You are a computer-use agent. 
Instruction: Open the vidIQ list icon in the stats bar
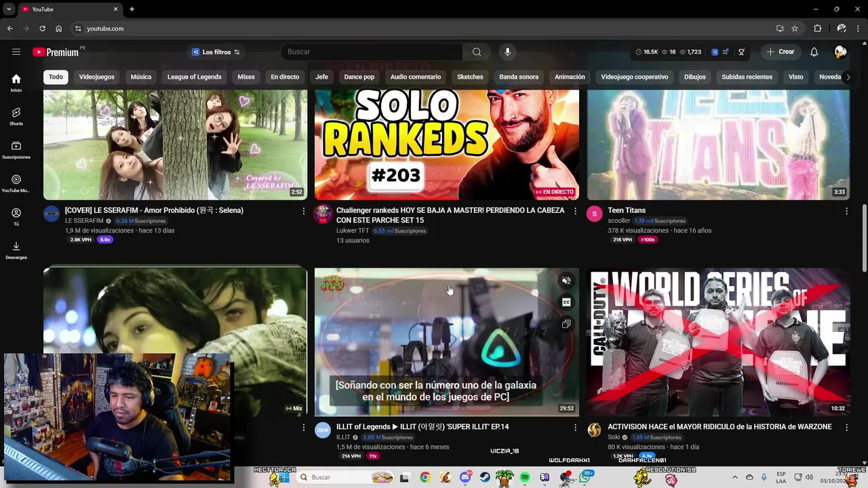coord(726,52)
